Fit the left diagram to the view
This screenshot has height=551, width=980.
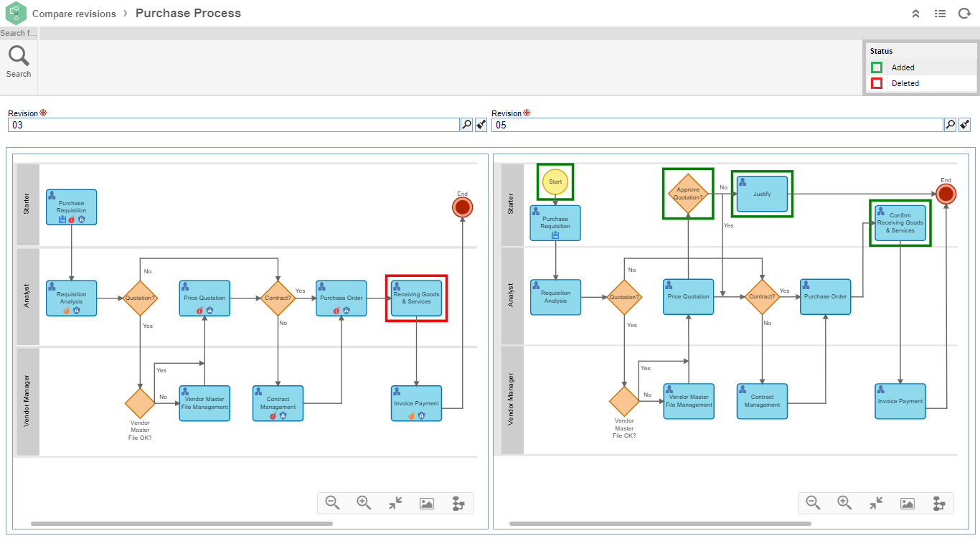pos(395,503)
